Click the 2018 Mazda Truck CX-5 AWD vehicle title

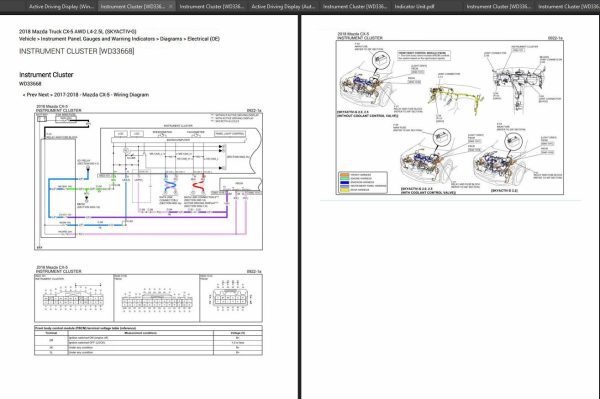click(x=78, y=31)
